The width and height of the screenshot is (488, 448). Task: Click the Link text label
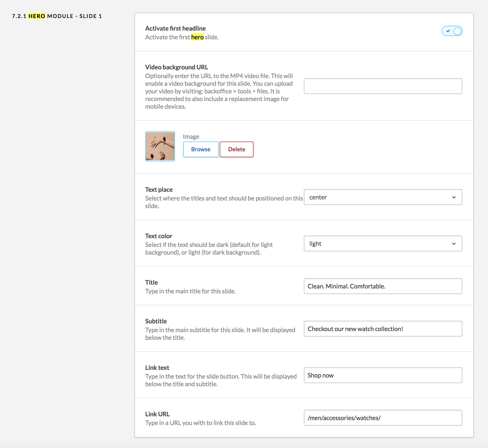[157, 368]
